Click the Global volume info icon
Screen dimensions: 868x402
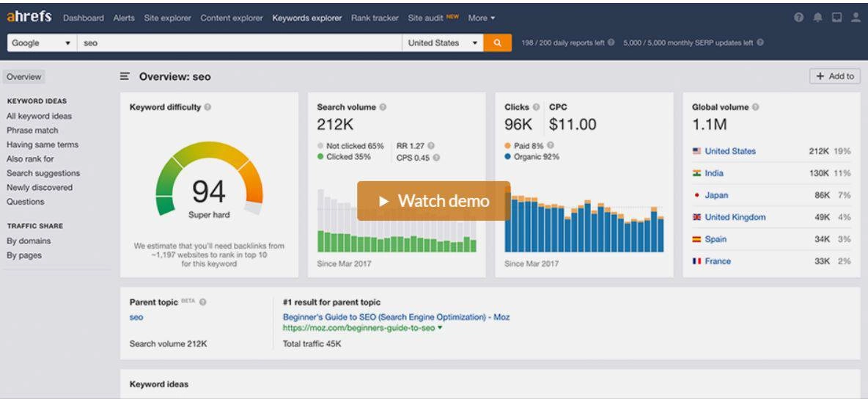(x=756, y=107)
